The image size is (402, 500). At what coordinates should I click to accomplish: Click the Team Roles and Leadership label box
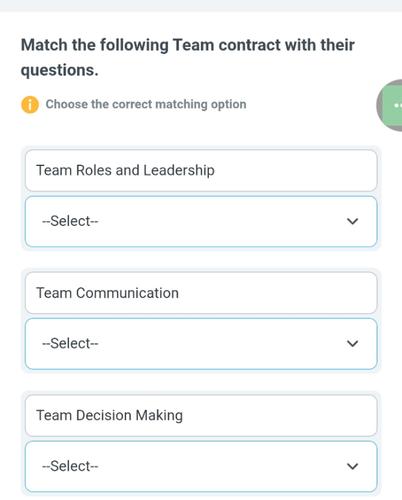(201, 170)
